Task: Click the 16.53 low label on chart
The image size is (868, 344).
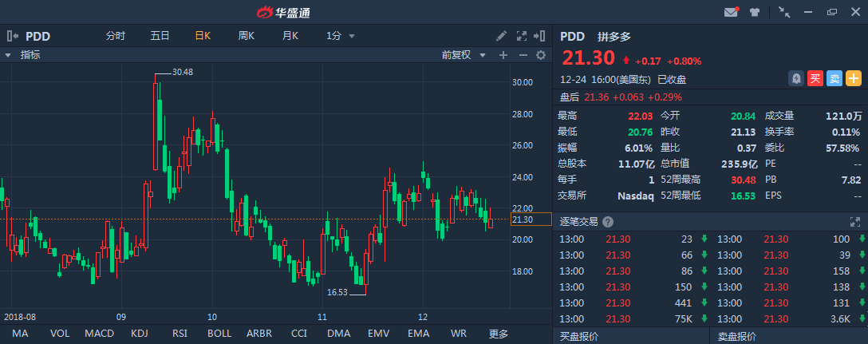Action: point(337,292)
